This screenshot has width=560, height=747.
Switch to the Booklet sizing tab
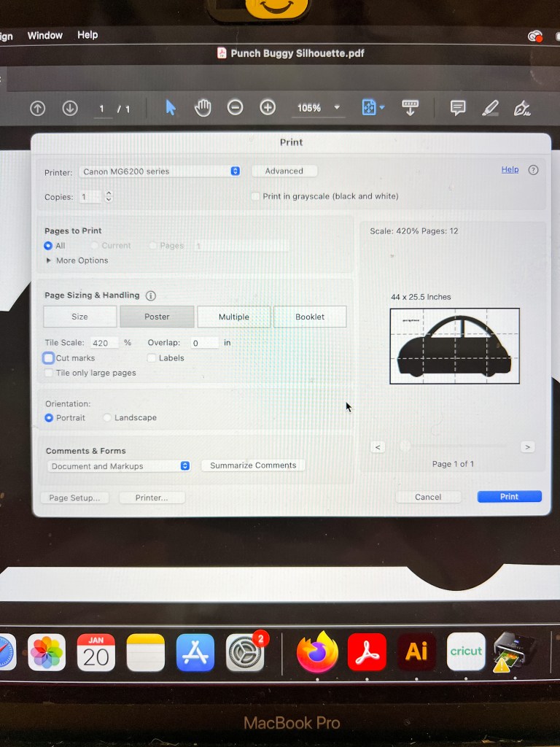pos(310,317)
